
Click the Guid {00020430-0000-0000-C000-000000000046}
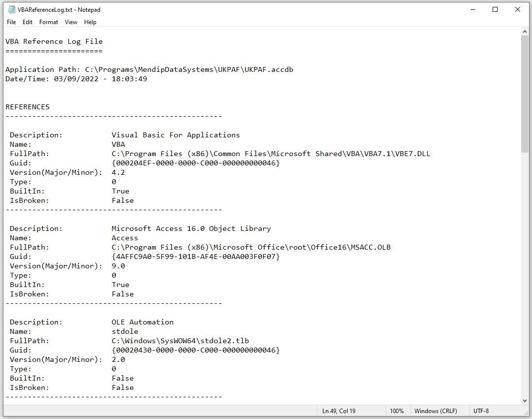point(196,350)
